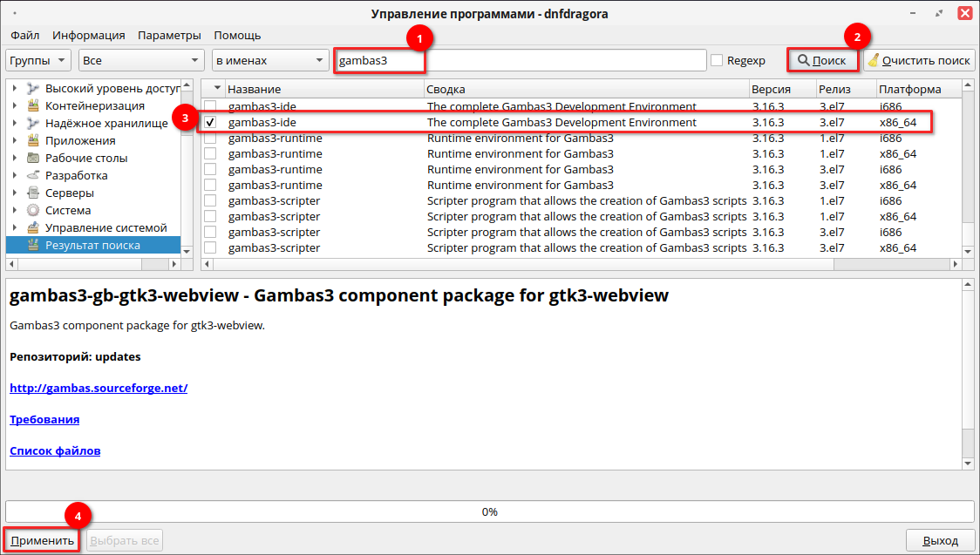The height and width of the screenshot is (555, 980).
Task: Click the Управление системой icon
Action: 34,228
